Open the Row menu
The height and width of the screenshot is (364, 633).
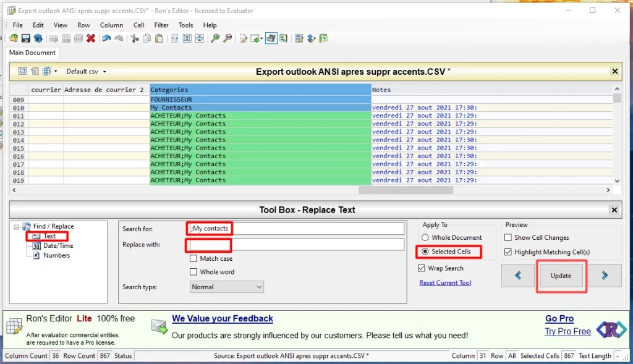pyautogui.click(x=83, y=25)
